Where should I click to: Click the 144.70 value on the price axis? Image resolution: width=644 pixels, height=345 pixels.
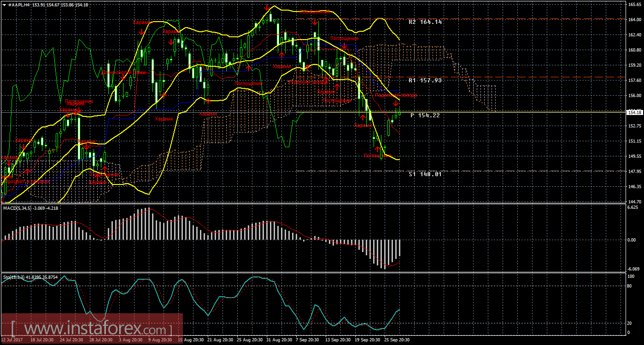coord(635,201)
